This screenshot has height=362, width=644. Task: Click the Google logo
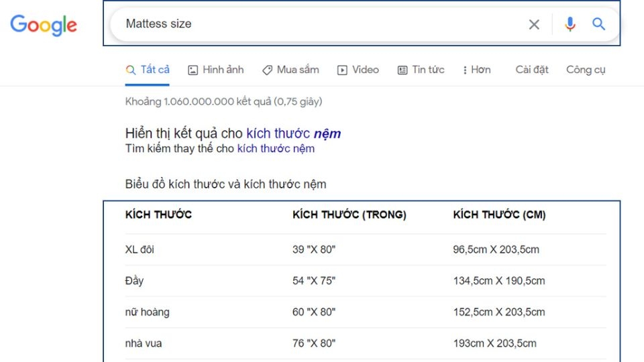[44, 25]
